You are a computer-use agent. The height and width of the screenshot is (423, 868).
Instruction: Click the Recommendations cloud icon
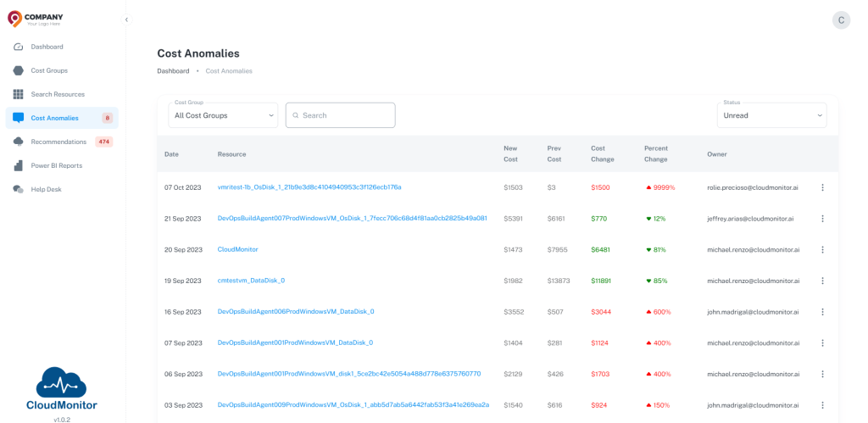(19, 142)
